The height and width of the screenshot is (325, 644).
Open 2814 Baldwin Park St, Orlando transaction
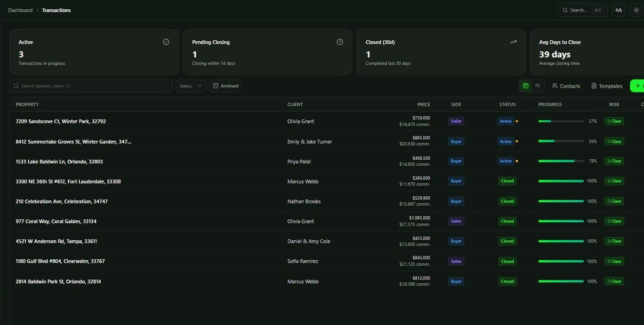point(58,281)
